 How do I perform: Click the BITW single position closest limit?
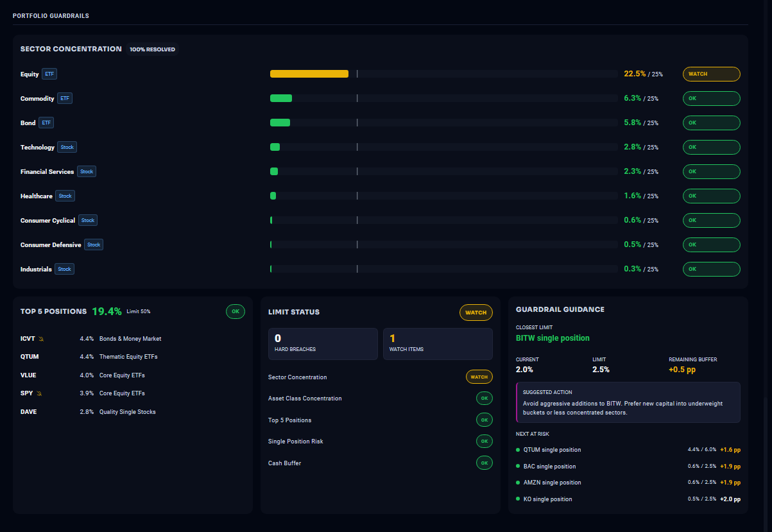pos(553,338)
